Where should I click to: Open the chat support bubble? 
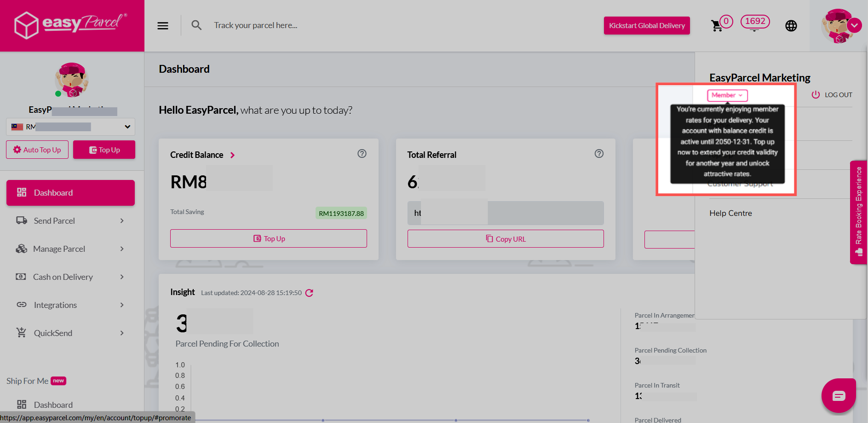(x=839, y=395)
